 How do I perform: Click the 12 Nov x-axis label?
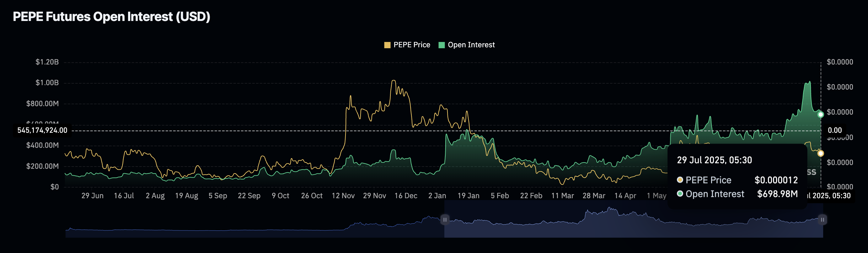343,196
